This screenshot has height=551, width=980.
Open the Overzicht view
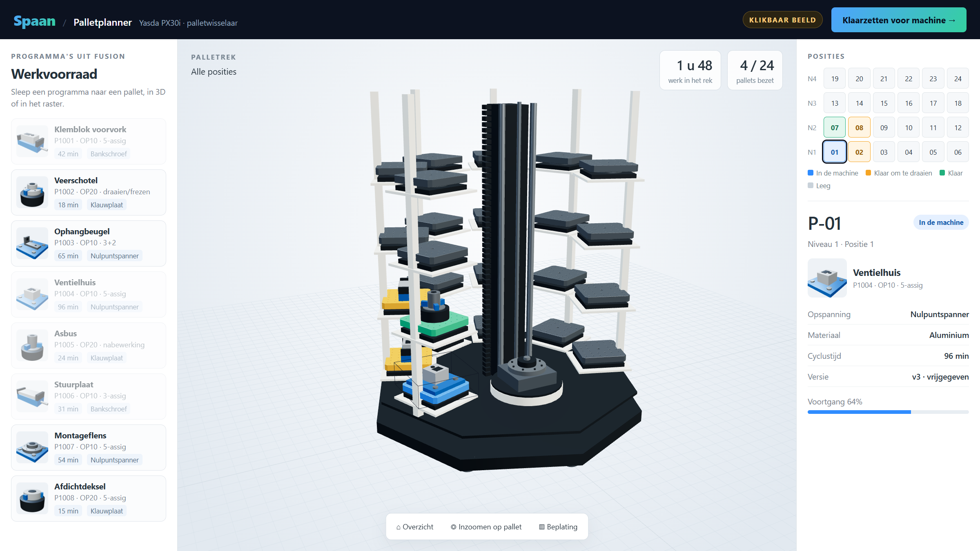pyautogui.click(x=415, y=527)
